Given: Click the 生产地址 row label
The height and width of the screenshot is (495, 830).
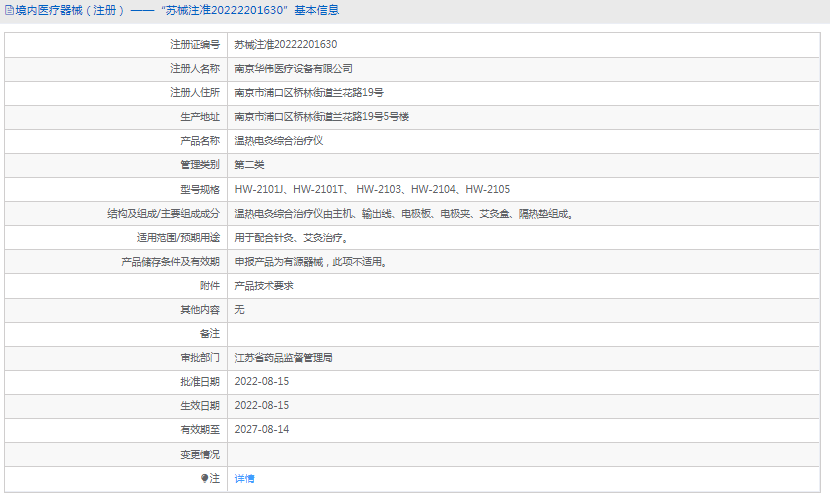Looking at the screenshot, I should (200, 116).
